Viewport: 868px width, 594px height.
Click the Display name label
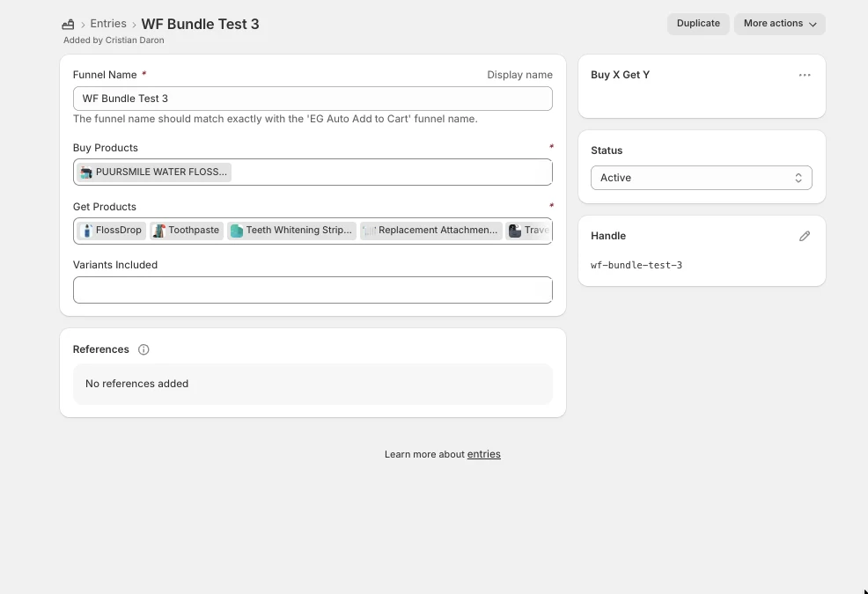pyautogui.click(x=519, y=75)
